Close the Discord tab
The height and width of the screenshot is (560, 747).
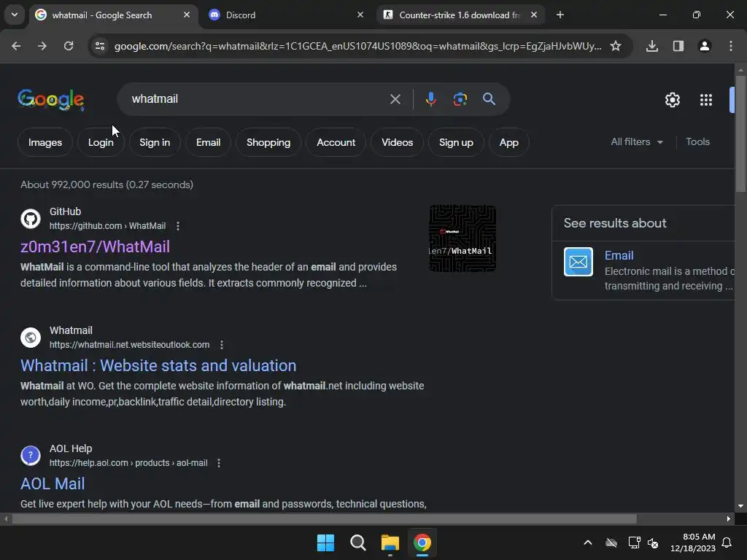[x=360, y=15]
